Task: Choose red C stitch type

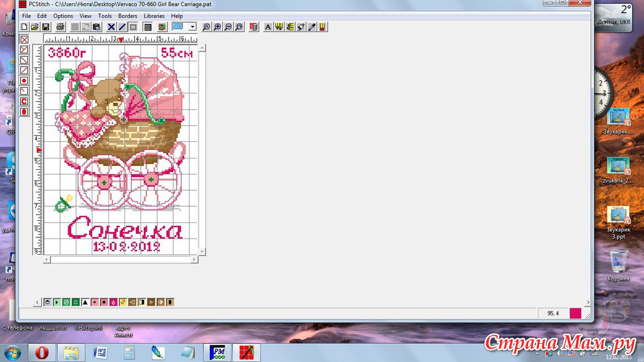Action: (x=24, y=101)
